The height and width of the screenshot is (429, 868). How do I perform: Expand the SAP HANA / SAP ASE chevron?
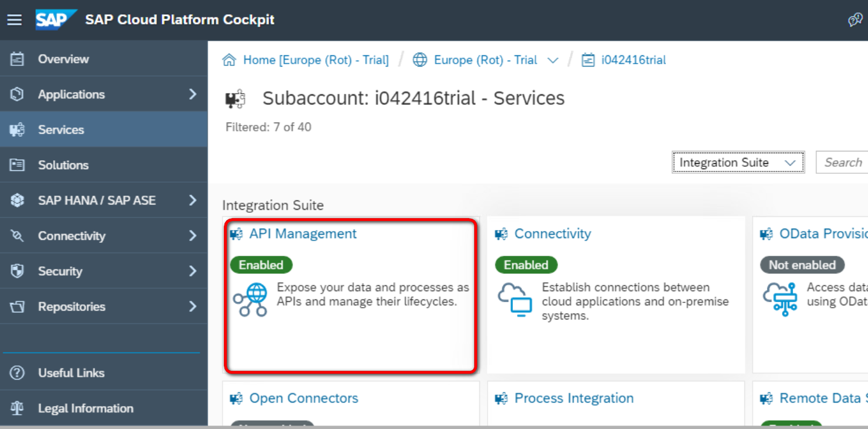(193, 200)
